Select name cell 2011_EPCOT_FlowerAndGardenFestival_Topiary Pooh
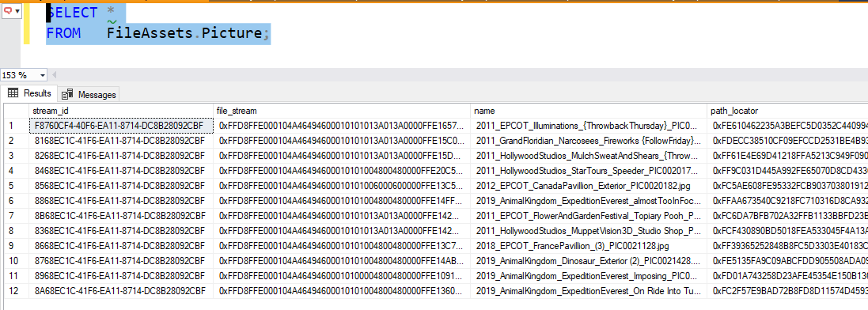The height and width of the screenshot is (310, 868). (589, 215)
